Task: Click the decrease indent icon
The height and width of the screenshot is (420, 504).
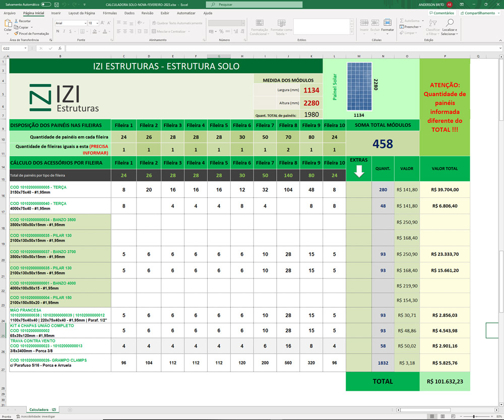Action: click(x=139, y=31)
